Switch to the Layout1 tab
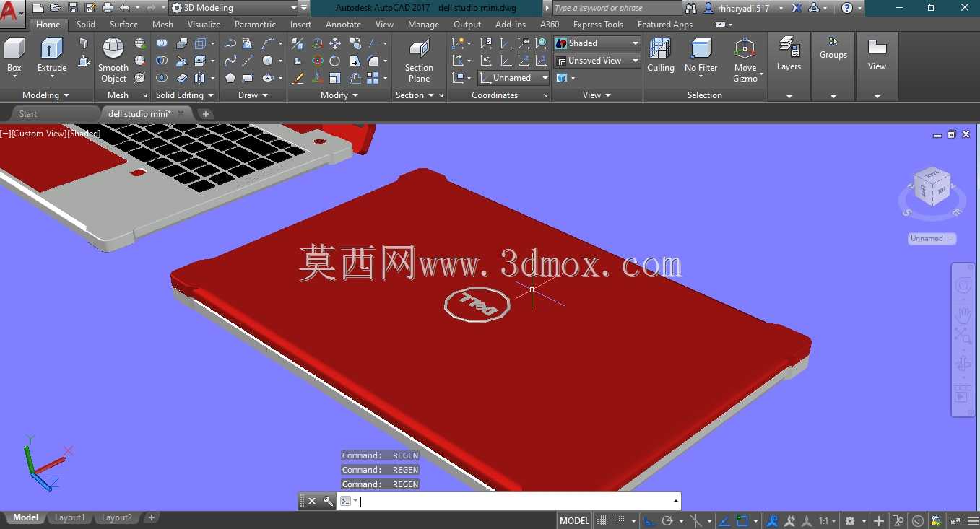The width and height of the screenshot is (980, 529). 69,517
